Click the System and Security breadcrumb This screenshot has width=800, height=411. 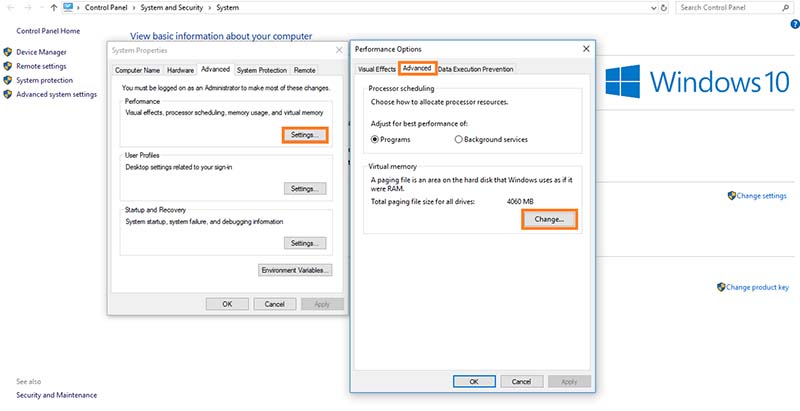(x=171, y=8)
